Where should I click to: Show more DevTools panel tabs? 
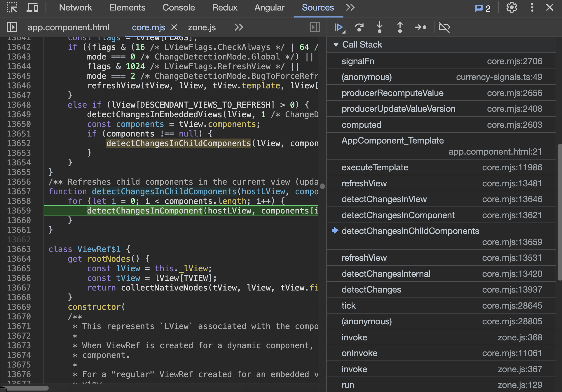click(x=350, y=8)
